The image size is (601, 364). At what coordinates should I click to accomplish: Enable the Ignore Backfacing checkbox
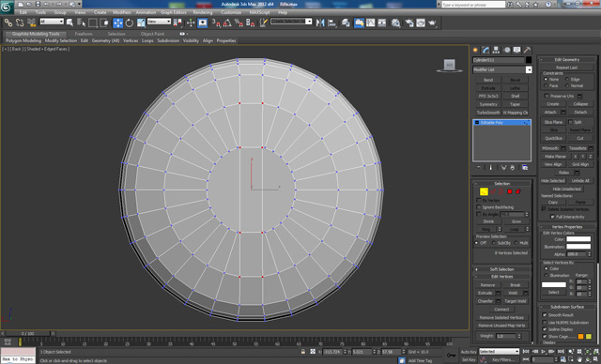pyautogui.click(x=479, y=207)
